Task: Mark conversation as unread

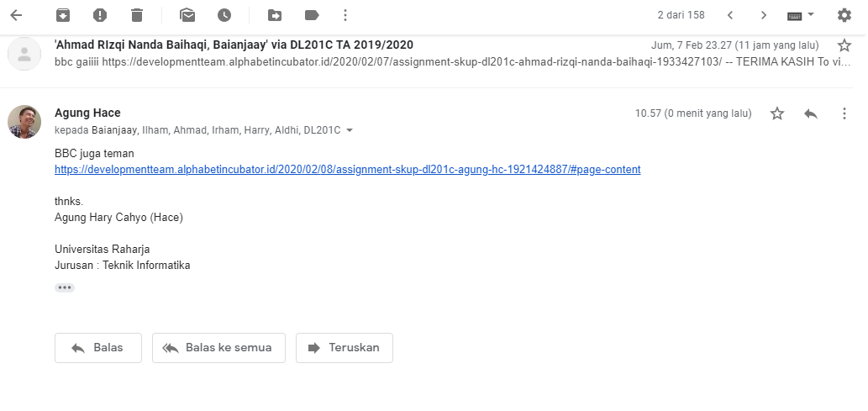Action: coord(187,15)
